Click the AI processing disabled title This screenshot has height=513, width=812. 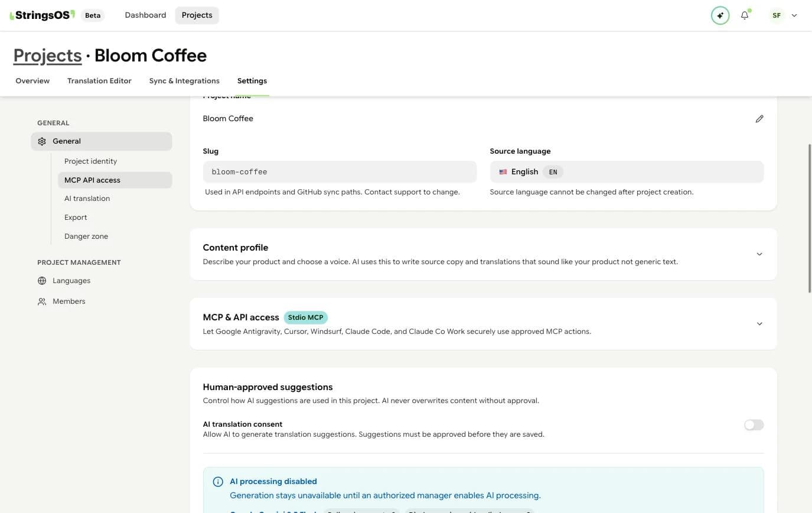coord(273,482)
